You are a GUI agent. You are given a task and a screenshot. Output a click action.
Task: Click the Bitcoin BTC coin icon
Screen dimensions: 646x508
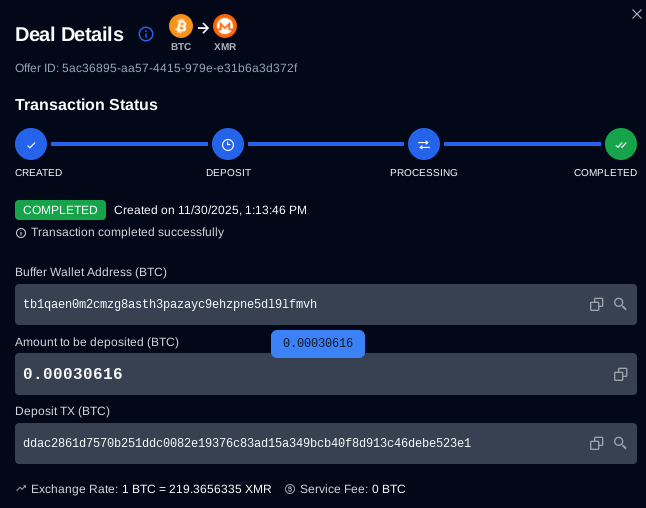pos(181,27)
